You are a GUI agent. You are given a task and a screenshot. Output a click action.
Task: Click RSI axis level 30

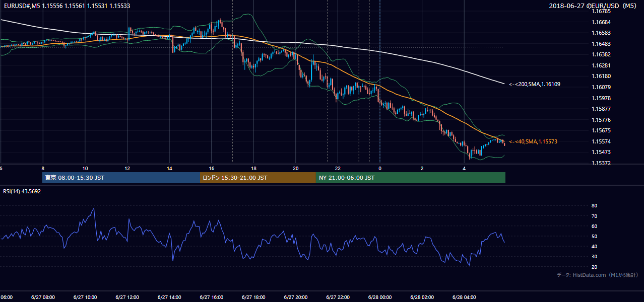click(x=594, y=257)
